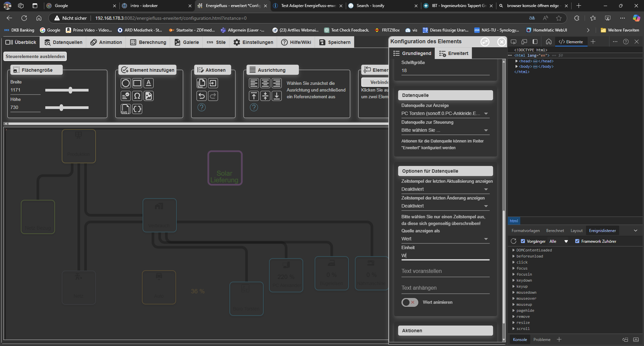Close the Konfiguration des Elements panel
Viewport: 644px width, 346px height.
pyautogui.click(x=501, y=42)
